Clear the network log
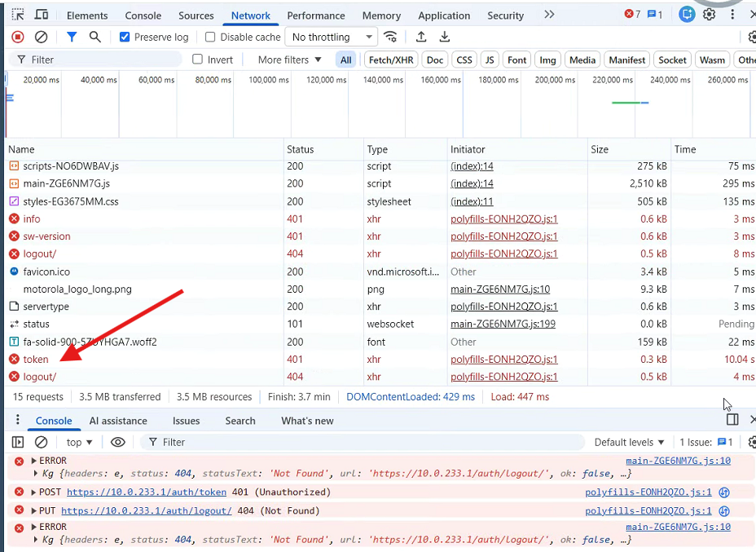This screenshot has height=552, width=756. pyautogui.click(x=42, y=37)
